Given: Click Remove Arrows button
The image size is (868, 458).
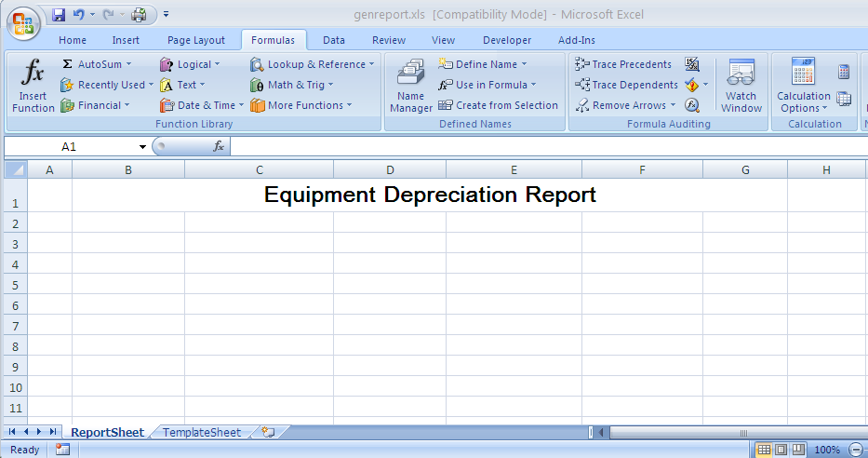Looking at the screenshot, I should 621,105.
